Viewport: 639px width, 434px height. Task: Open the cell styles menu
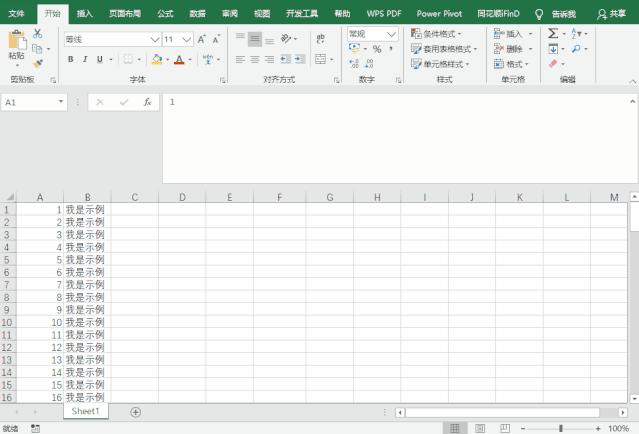[x=440, y=64]
